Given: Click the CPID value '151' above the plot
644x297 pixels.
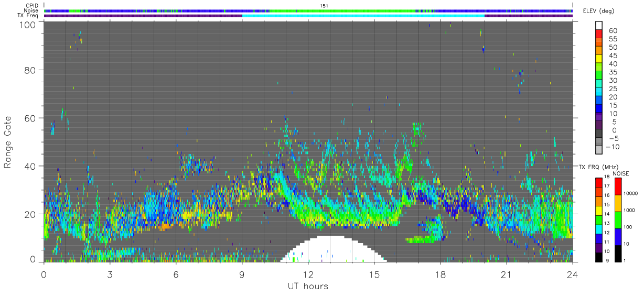Looking at the screenshot, I should point(324,5).
